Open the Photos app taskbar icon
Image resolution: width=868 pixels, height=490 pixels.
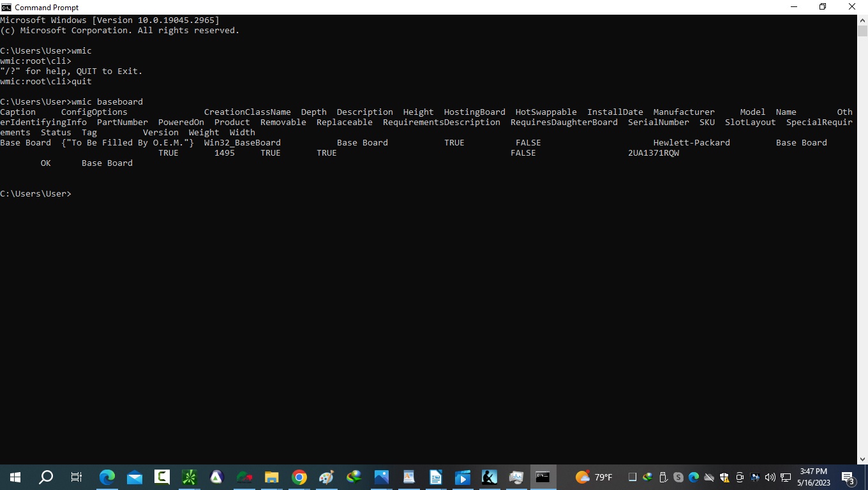(x=381, y=477)
